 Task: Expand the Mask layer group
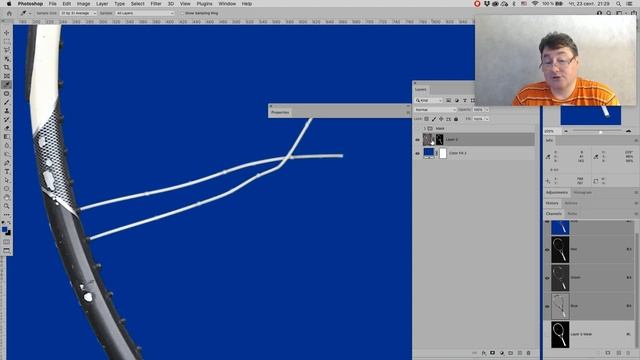(424, 129)
